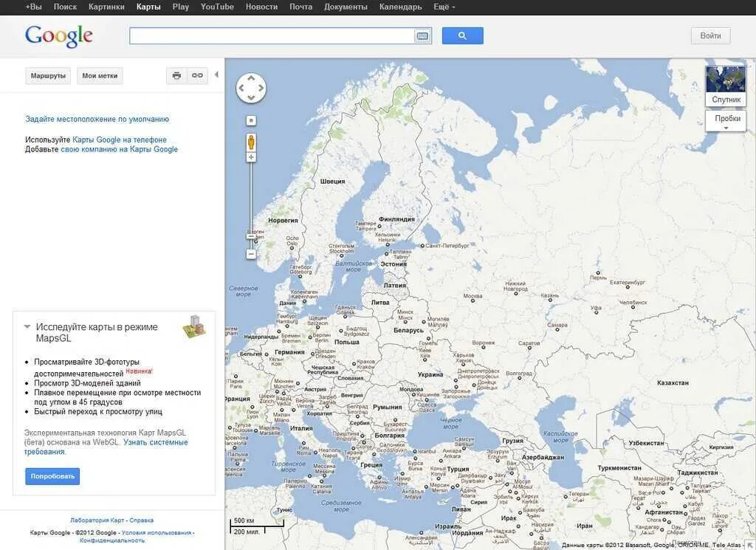Screen dimensions: 756x550
Task: Open Новости in the top bar
Action: [262, 7]
